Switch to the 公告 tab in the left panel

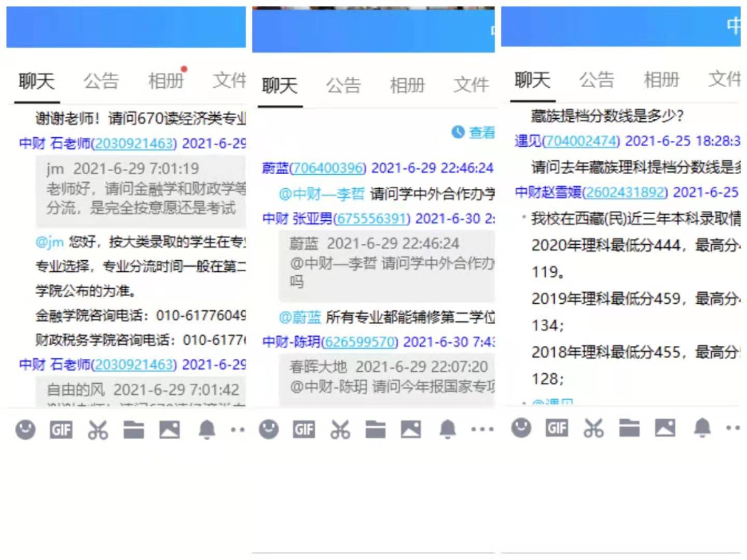tap(101, 81)
